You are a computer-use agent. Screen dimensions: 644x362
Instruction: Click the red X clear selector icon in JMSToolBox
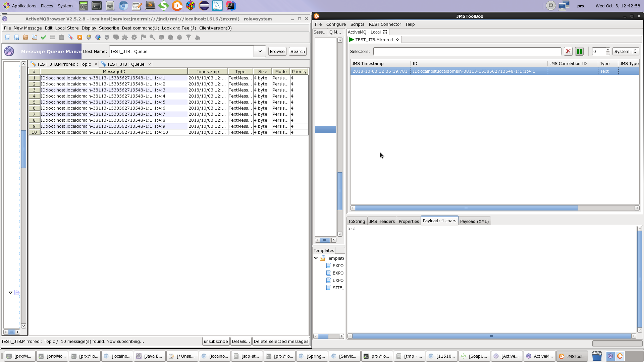tap(568, 51)
